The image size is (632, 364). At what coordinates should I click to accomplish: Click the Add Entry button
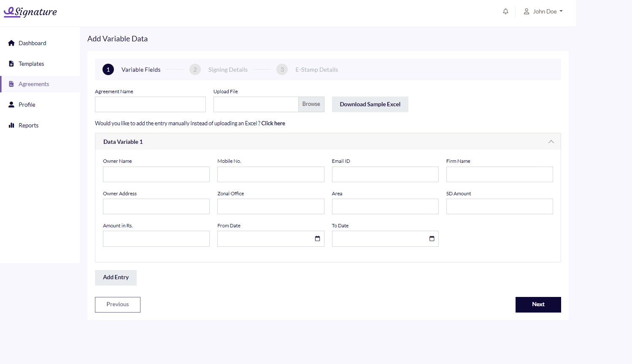[x=116, y=278]
